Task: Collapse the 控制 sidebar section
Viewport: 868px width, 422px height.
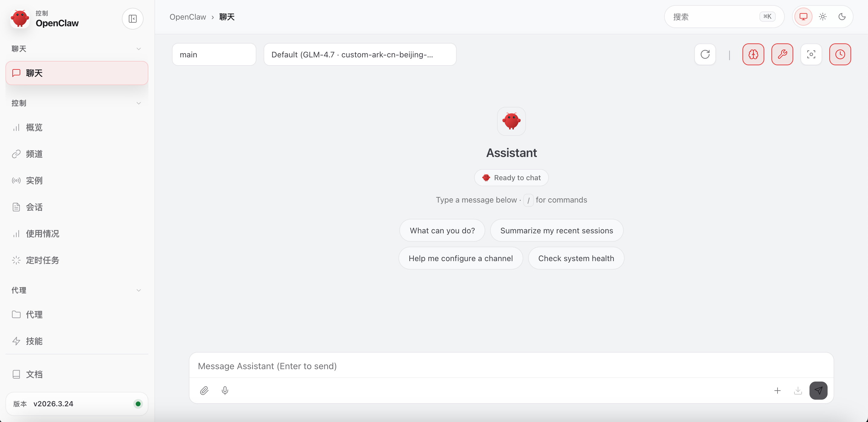Action: (x=138, y=103)
